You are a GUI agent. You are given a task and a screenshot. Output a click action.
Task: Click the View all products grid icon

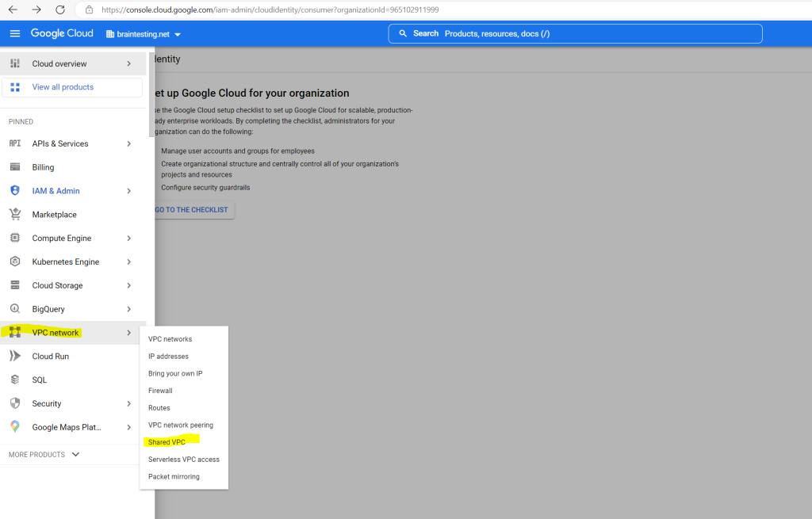pos(15,87)
